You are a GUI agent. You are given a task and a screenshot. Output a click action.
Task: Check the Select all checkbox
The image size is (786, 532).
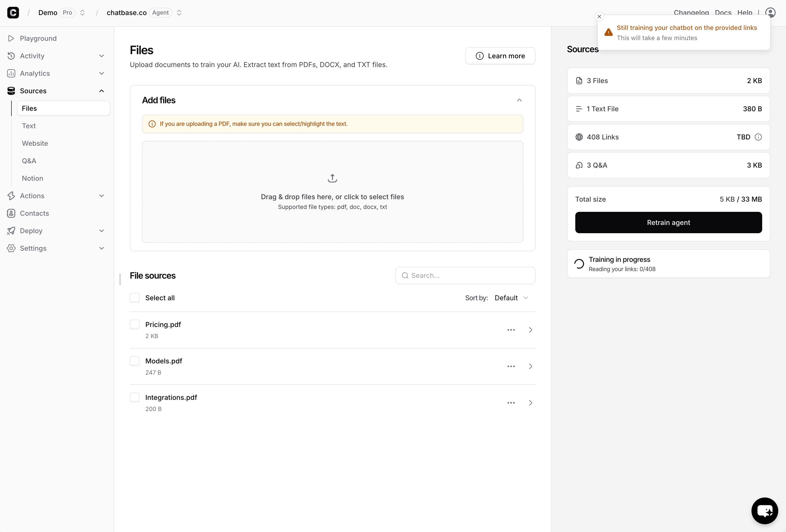coord(135,298)
